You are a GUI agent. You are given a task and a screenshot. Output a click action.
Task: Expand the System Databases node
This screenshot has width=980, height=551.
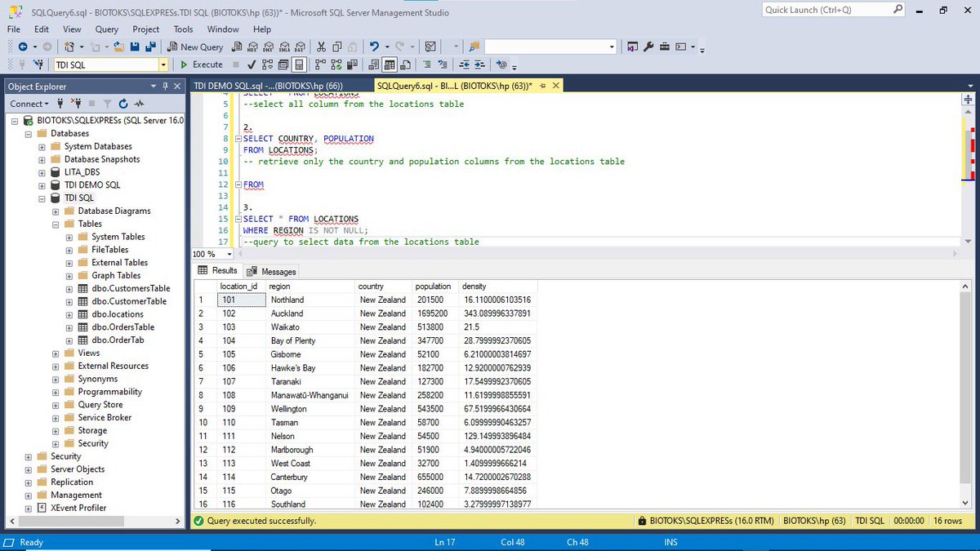42,146
